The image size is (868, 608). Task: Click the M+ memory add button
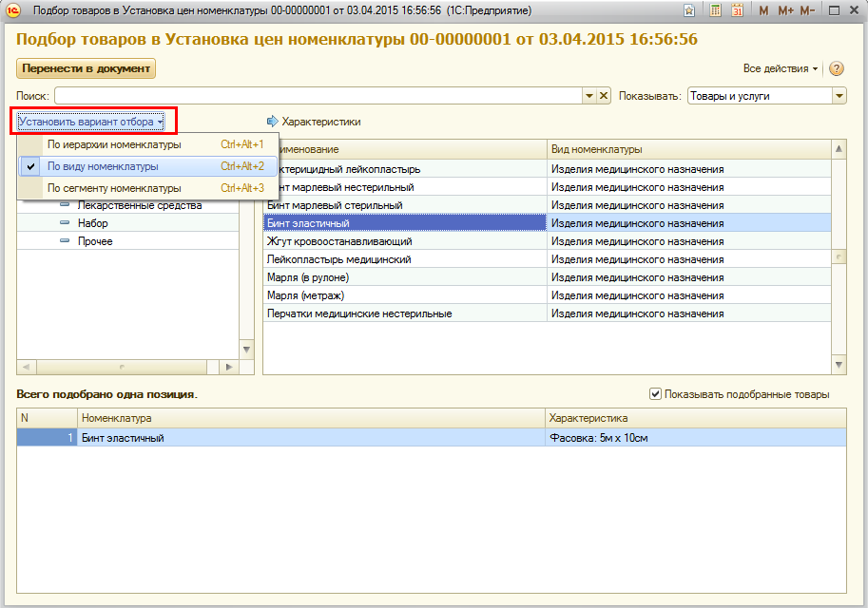[x=785, y=10]
